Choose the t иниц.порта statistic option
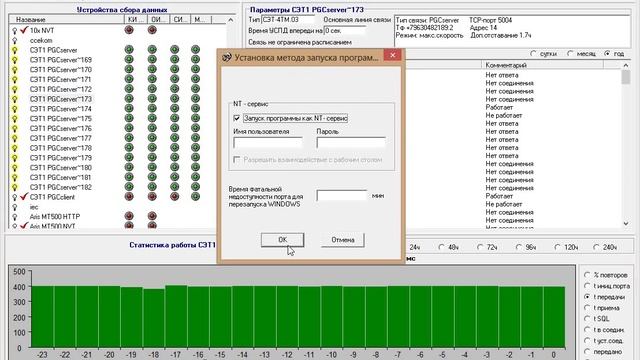The image size is (640, 360). pyautogui.click(x=587, y=286)
